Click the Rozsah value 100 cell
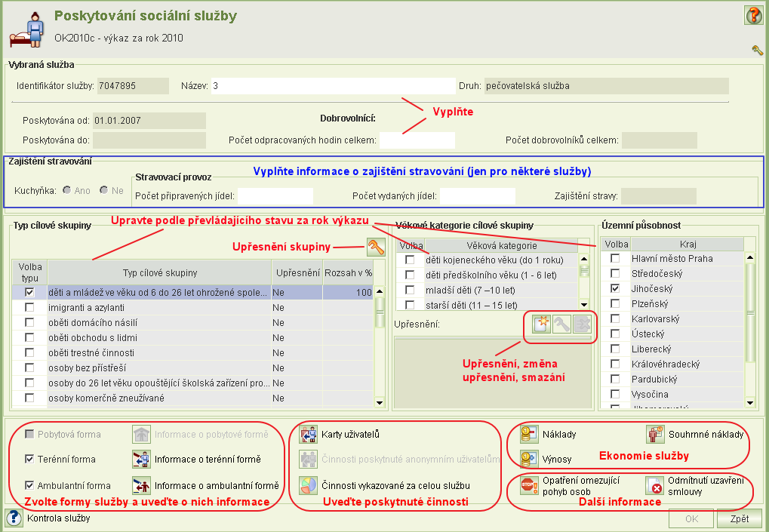Screen dimensions: 769x532 348,292
